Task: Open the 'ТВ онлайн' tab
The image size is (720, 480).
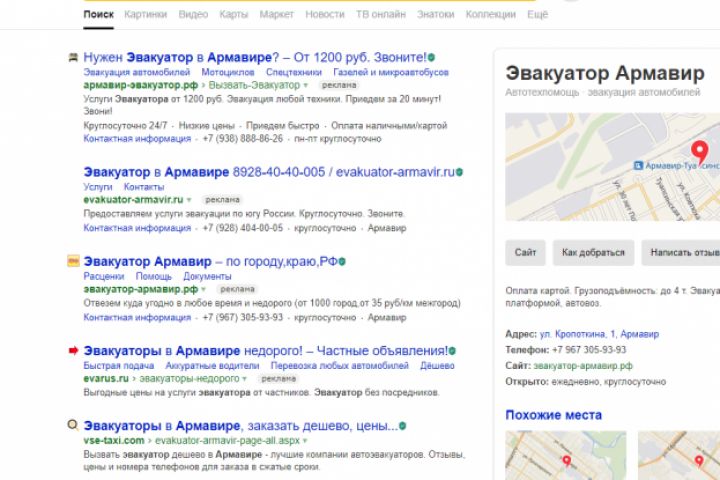Action: click(x=381, y=15)
